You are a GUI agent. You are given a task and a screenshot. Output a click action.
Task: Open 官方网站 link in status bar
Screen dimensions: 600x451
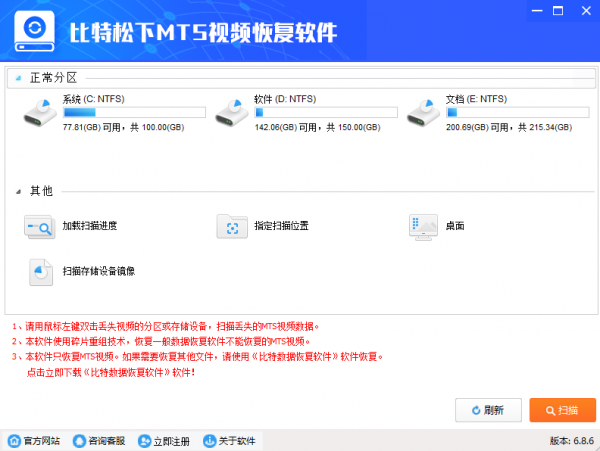42,441
